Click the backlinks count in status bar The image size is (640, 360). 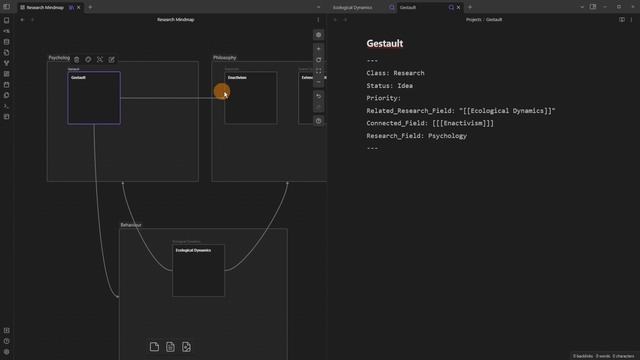[x=582, y=356]
